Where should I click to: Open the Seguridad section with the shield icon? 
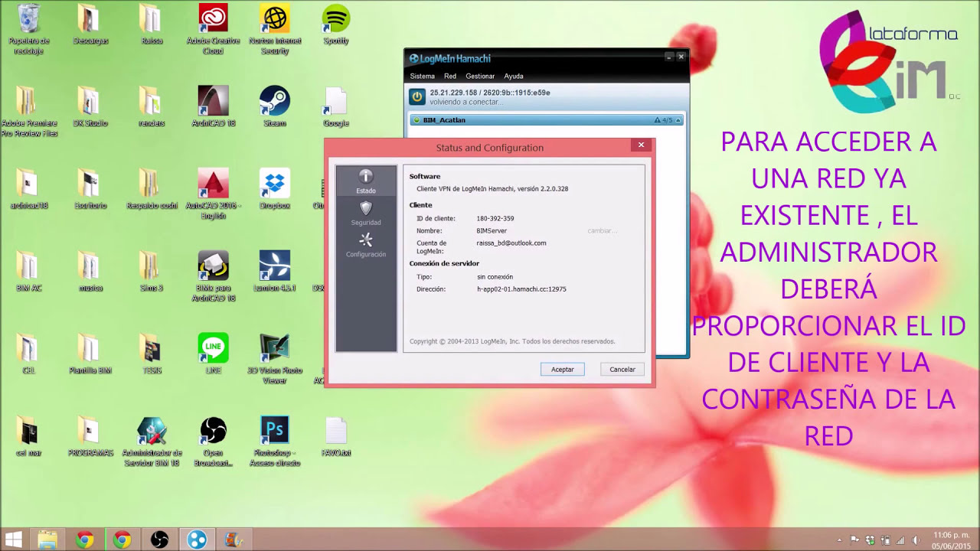(366, 214)
